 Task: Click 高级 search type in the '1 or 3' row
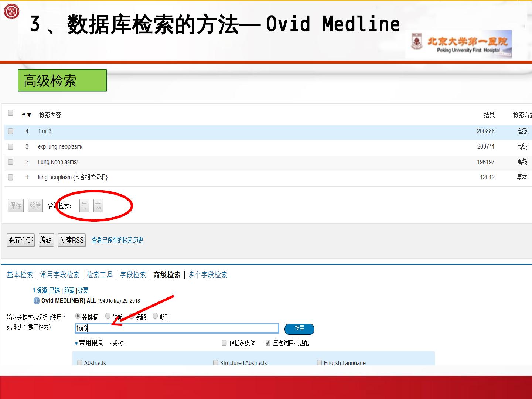(522, 131)
